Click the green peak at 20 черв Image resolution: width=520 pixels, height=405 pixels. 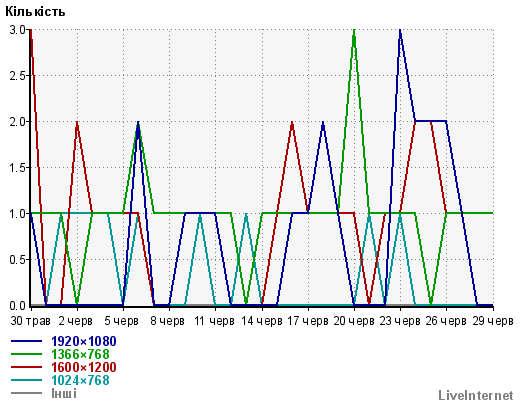354,31
